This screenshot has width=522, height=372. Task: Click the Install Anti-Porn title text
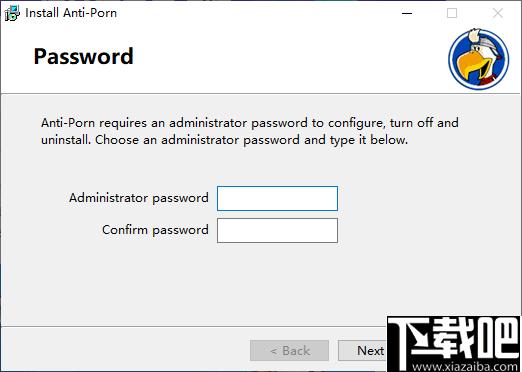pos(71,13)
